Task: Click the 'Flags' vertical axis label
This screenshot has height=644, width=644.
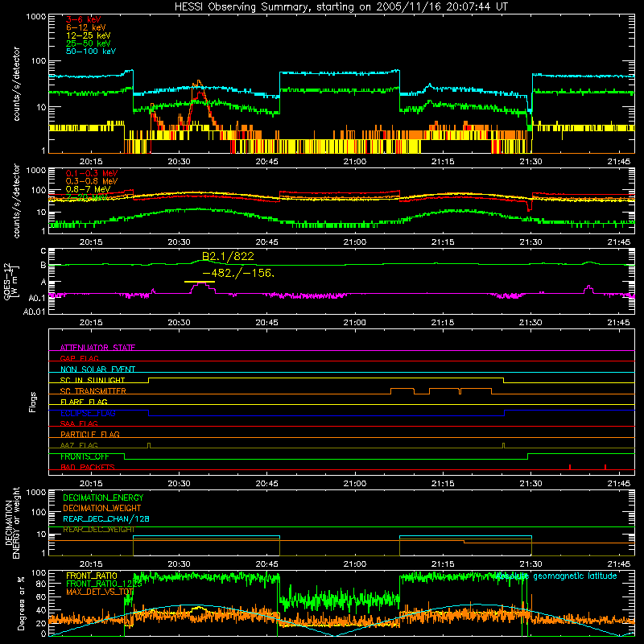Action: 32,402
